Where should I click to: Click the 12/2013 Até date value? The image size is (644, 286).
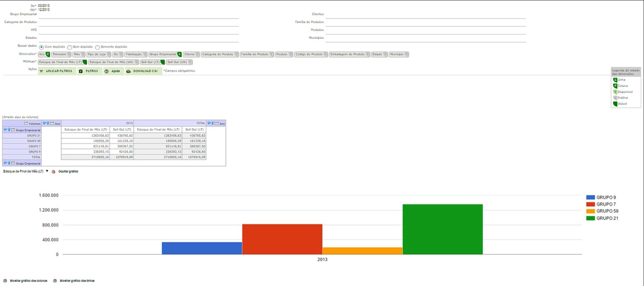44,10
